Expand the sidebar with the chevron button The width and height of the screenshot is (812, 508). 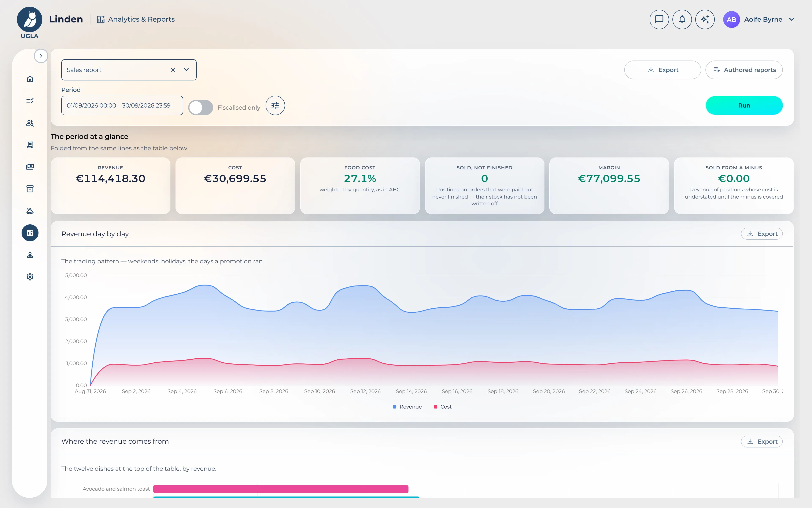(41, 56)
